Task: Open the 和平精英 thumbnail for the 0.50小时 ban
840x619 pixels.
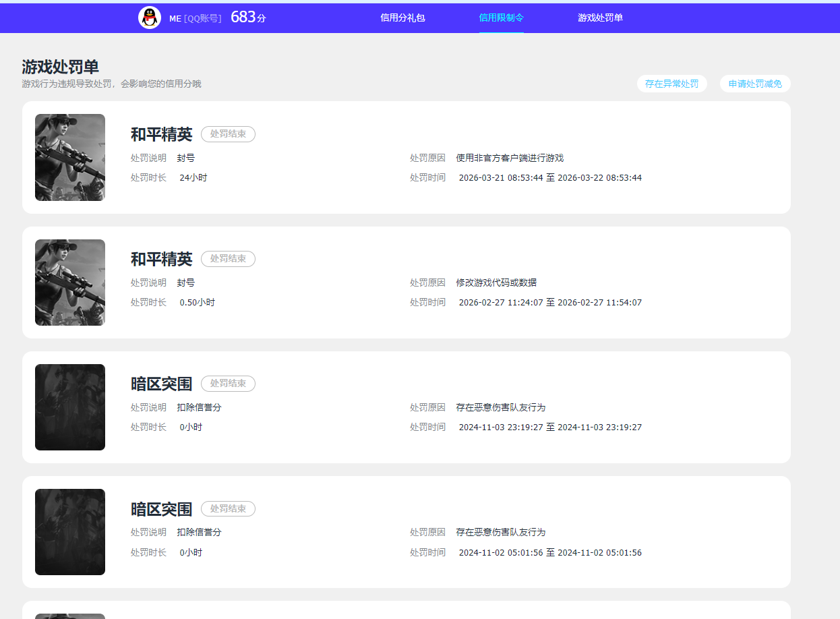Action: 70,283
